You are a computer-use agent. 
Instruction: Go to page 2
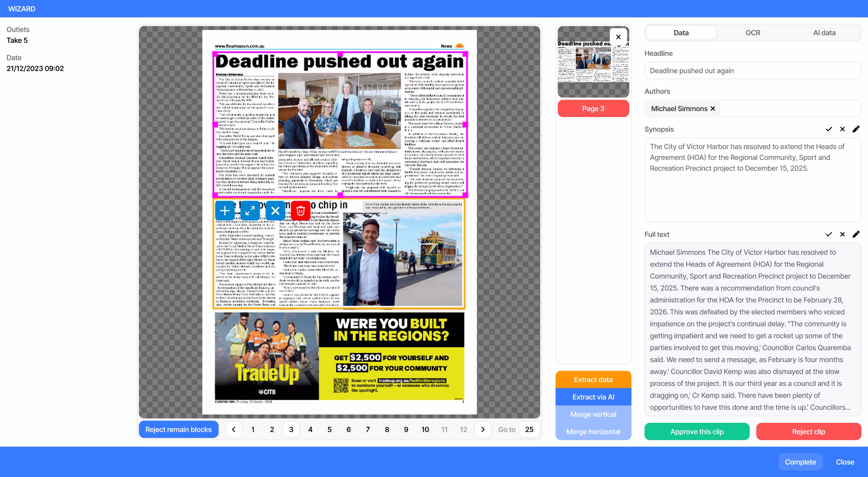pos(272,429)
